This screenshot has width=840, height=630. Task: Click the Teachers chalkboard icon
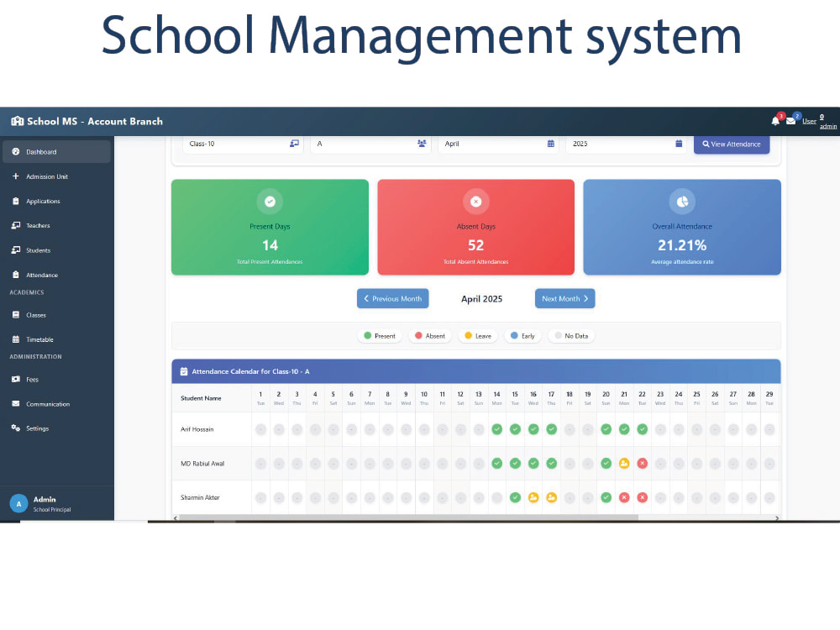coord(15,225)
